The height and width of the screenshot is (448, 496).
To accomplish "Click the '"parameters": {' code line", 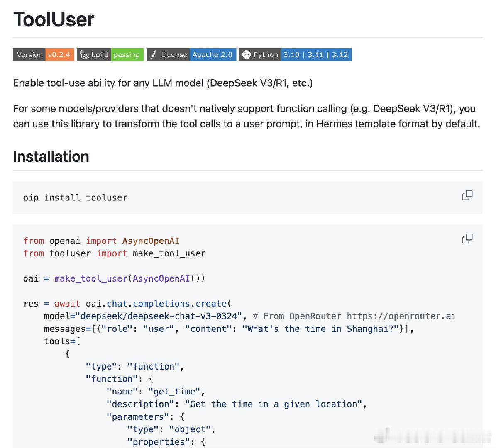I will (146, 417).
